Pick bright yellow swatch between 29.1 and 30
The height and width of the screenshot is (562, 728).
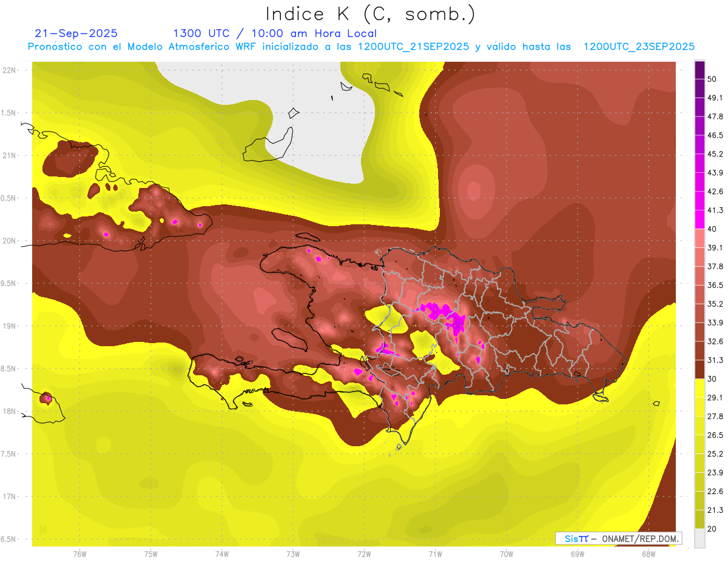click(x=699, y=388)
